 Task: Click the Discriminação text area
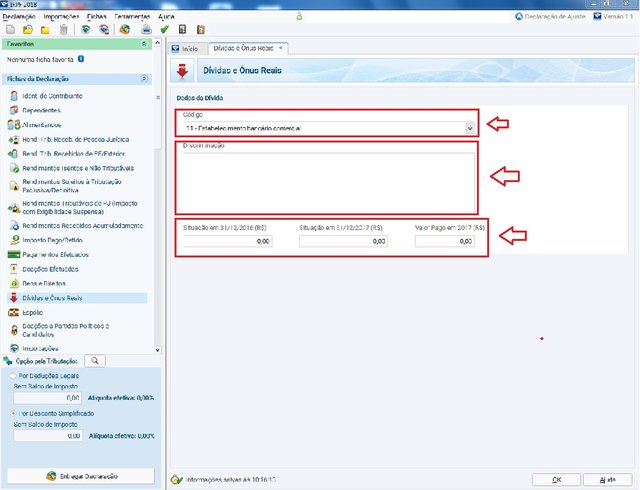[326, 180]
